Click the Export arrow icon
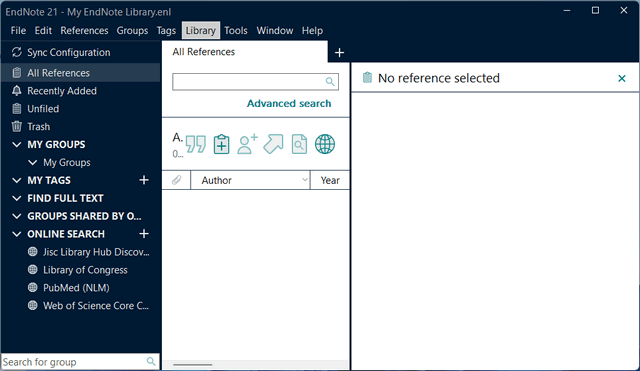The image size is (640, 371). tap(273, 144)
